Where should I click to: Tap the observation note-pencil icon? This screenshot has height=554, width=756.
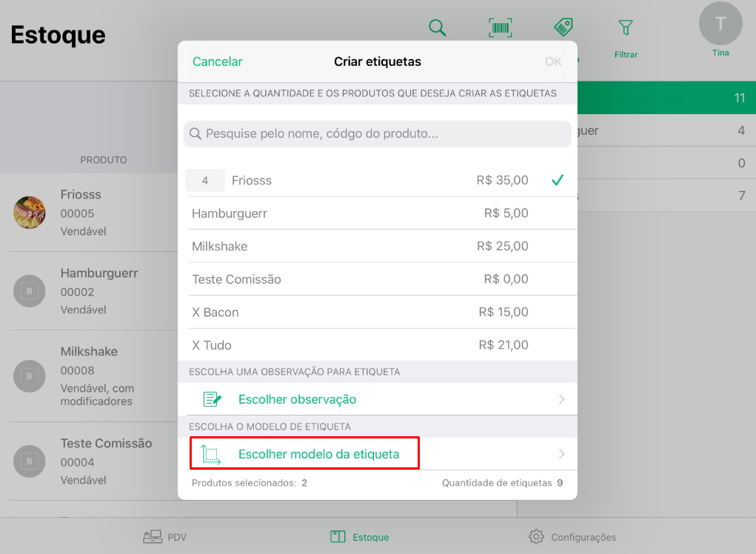(213, 399)
